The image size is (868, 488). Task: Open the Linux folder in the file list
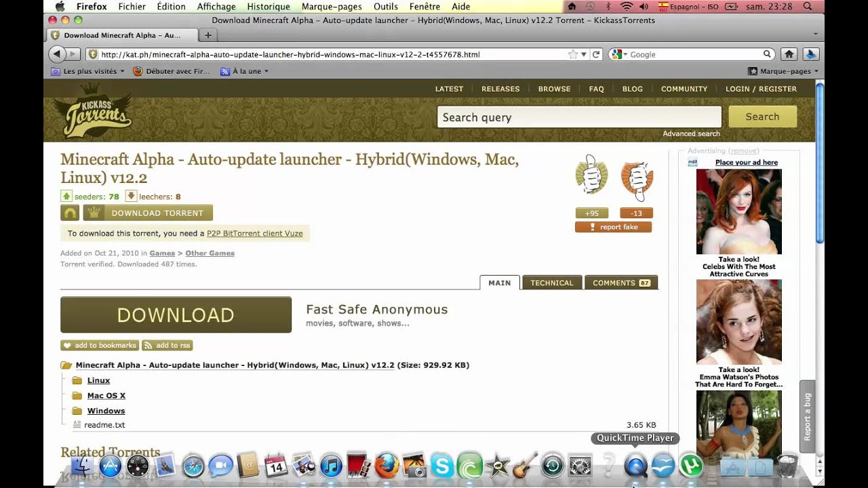pos(98,380)
